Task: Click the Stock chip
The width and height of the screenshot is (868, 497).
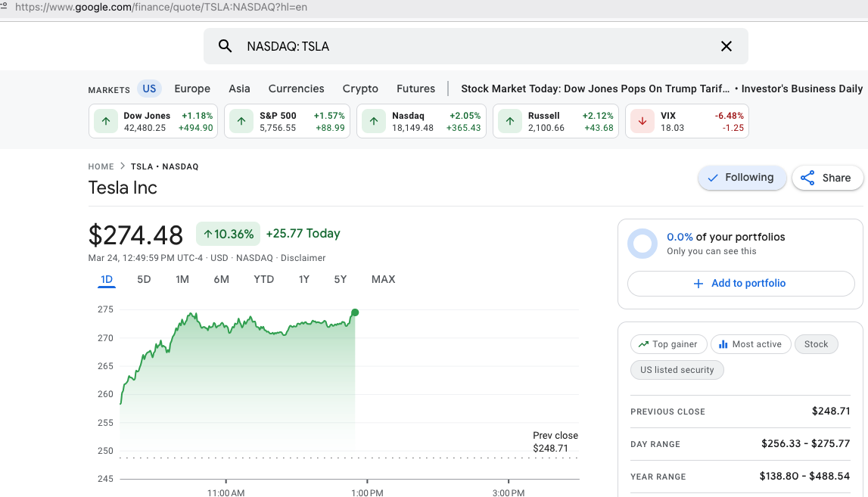Action: [x=816, y=344]
